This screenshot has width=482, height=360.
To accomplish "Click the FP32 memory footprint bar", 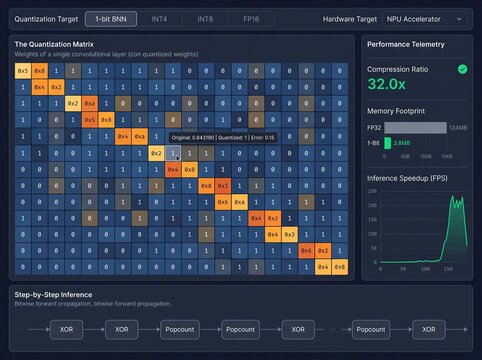I will 415,128.
